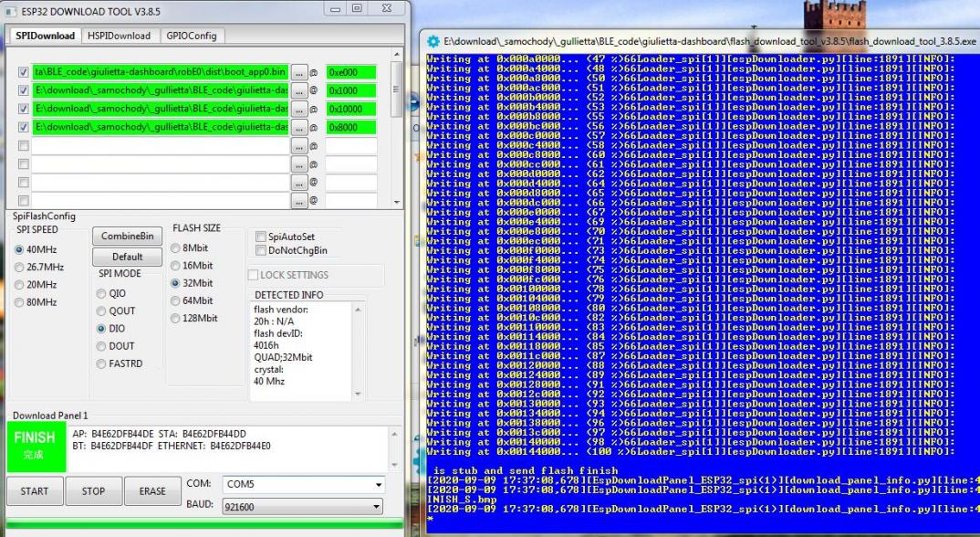Choose QIO as the SPI mode
Image resolution: width=980 pixels, height=537 pixels.
coord(101,294)
